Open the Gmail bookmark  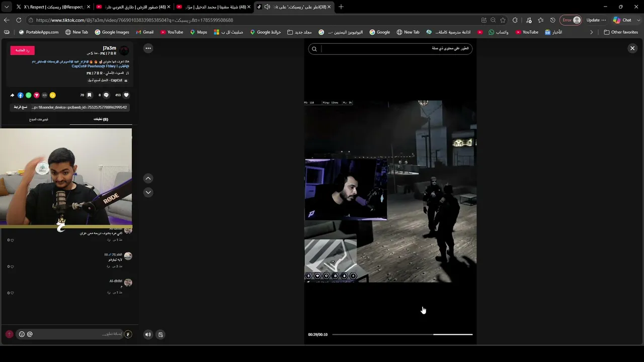click(x=144, y=32)
